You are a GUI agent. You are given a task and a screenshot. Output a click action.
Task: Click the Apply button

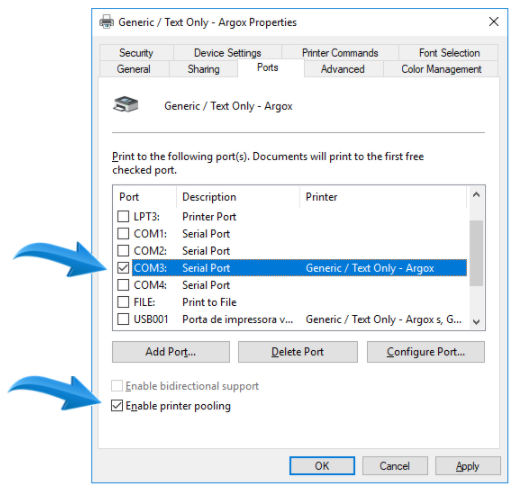click(x=468, y=466)
